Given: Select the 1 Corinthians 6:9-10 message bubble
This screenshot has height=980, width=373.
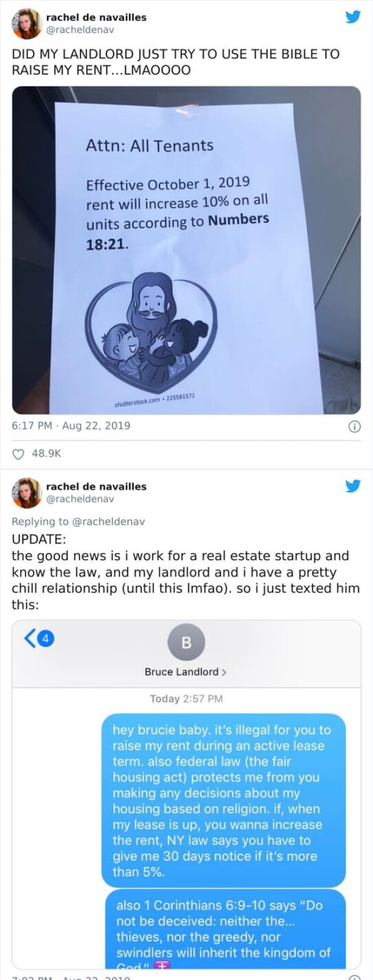Looking at the screenshot, I should coord(226,929).
